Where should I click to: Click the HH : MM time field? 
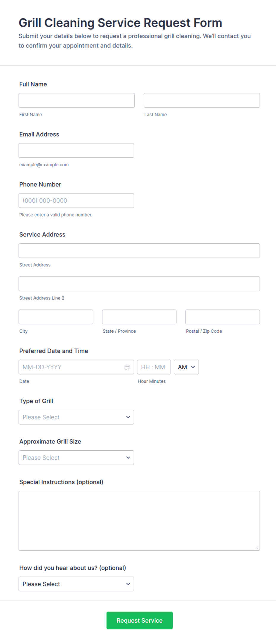click(x=154, y=367)
